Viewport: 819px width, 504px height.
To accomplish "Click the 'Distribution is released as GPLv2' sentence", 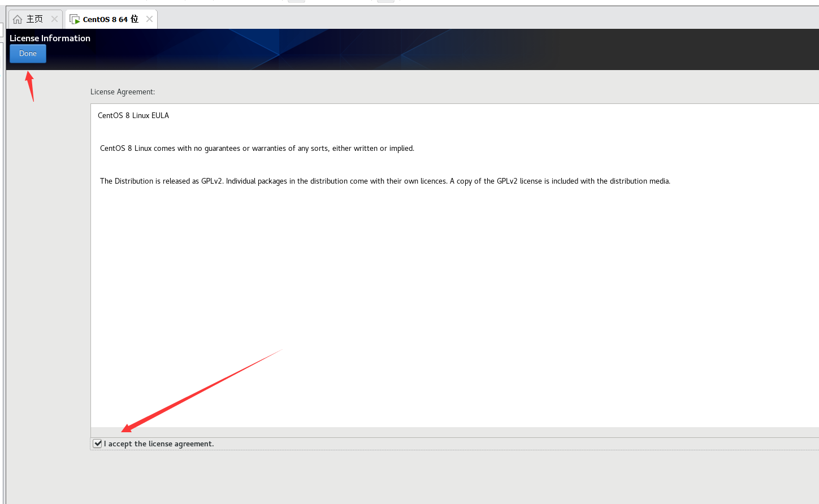I will click(385, 181).
